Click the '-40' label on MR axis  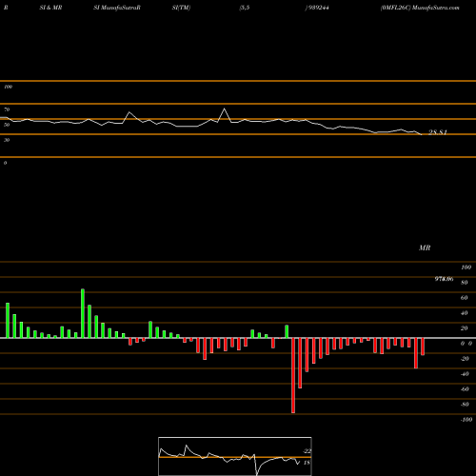[465, 374]
